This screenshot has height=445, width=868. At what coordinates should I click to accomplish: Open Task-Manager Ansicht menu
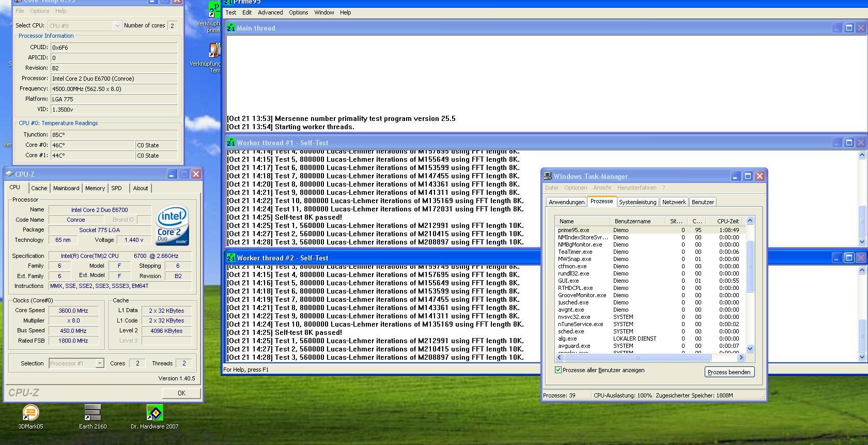click(x=602, y=188)
